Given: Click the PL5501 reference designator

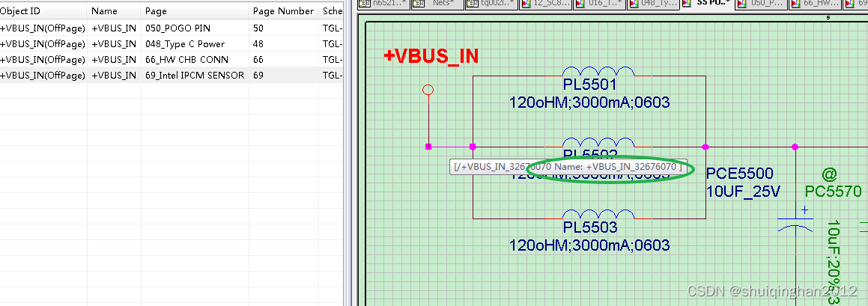Looking at the screenshot, I should (x=589, y=85).
